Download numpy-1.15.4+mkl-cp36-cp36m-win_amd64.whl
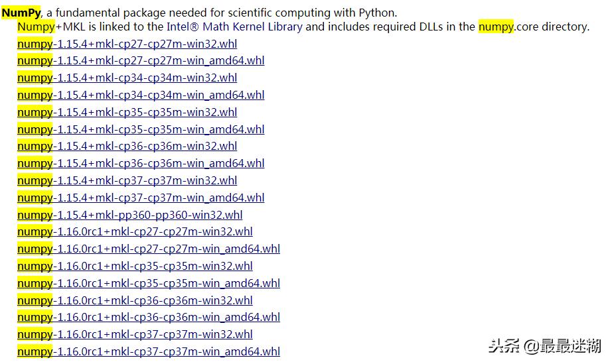Viewport: 612px width, 364px height. [x=141, y=163]
